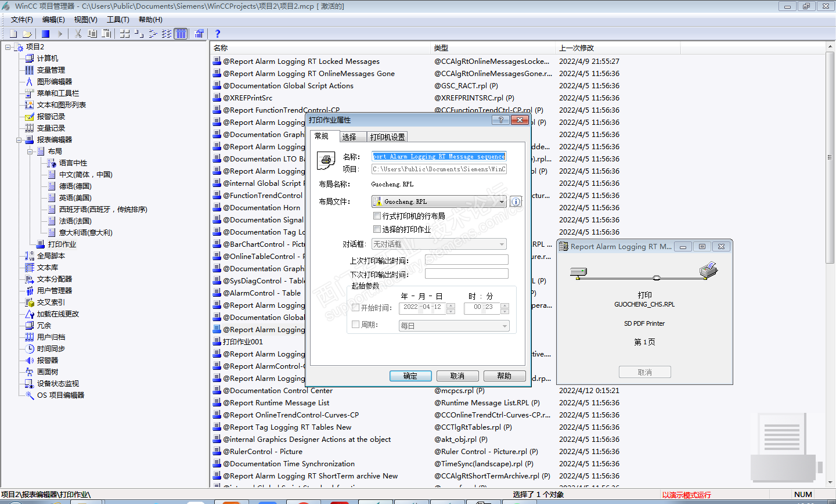Image resolution: width=836 pixels, height=504 pixels.
Task: Click the Paste toolbar icon
Action: (x=106, y=34)
